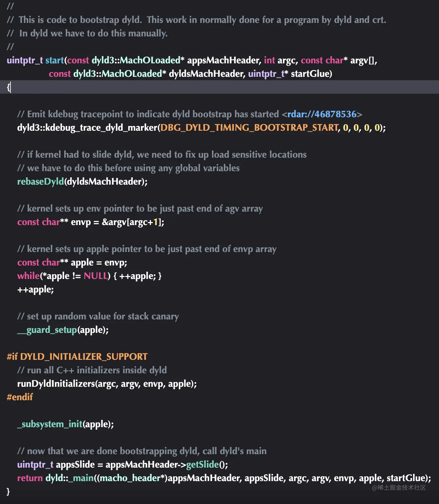This screenshot has width=439, height=504.
Task: Select the stack canary comment line
Action: click(98, 316)
